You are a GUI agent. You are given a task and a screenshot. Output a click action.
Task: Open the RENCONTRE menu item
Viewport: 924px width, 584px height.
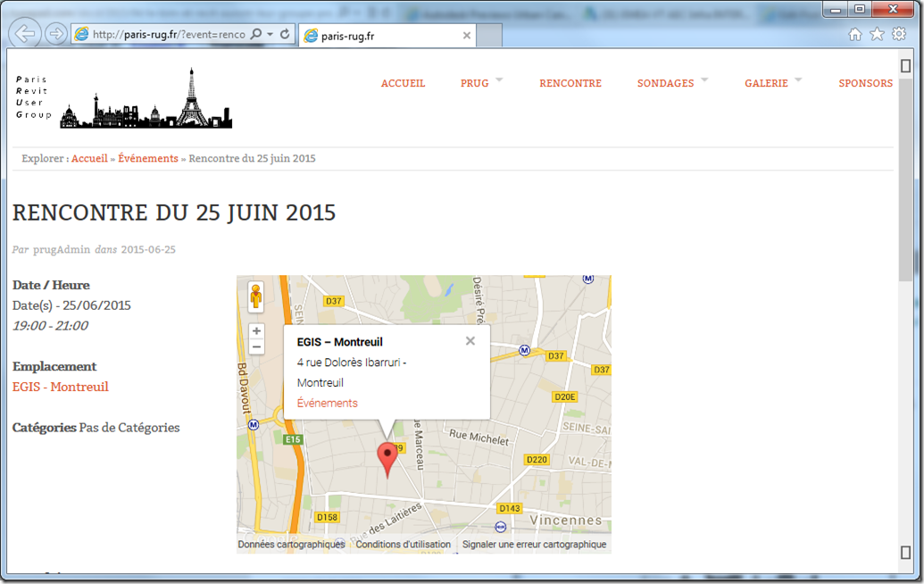[x=570, y=83]
